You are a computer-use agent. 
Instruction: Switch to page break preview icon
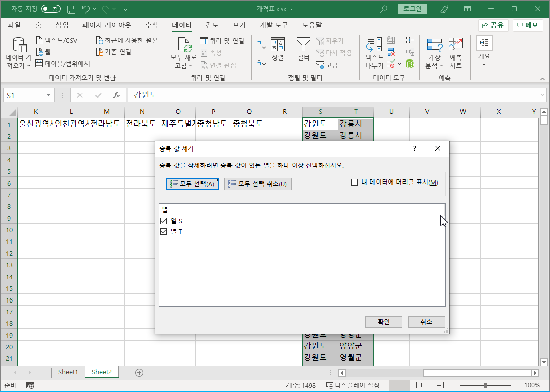point(440,385)
